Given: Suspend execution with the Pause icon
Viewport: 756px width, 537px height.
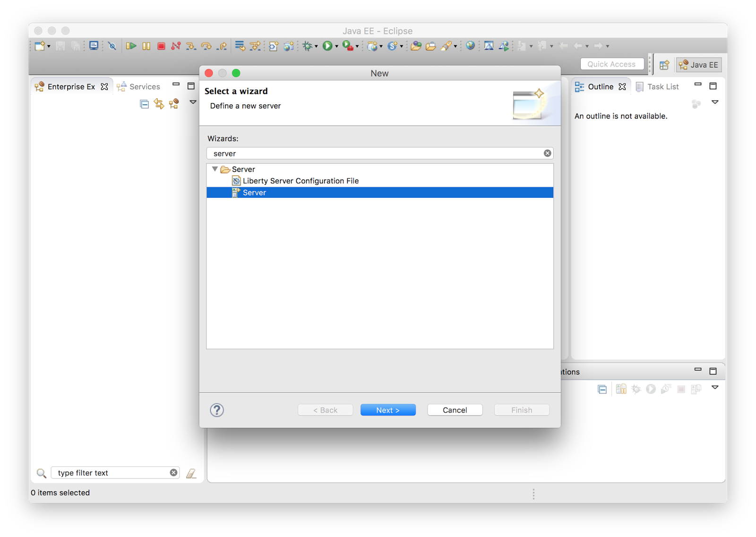Looking at the screenshot, I should 146,46.
